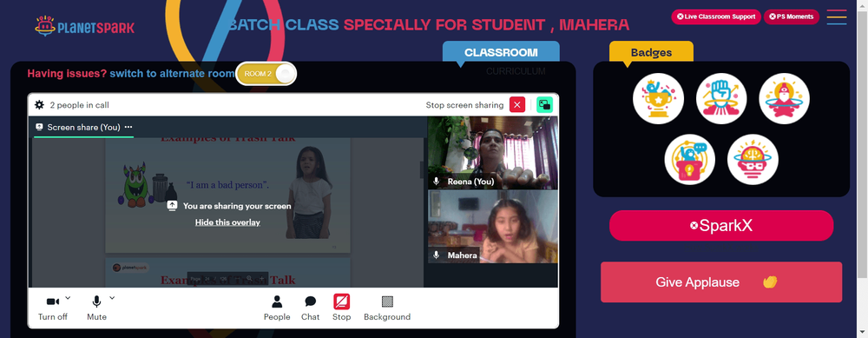Click the Mahera microphone status icon
Screen dimensions: 868x338
[437, 255]
